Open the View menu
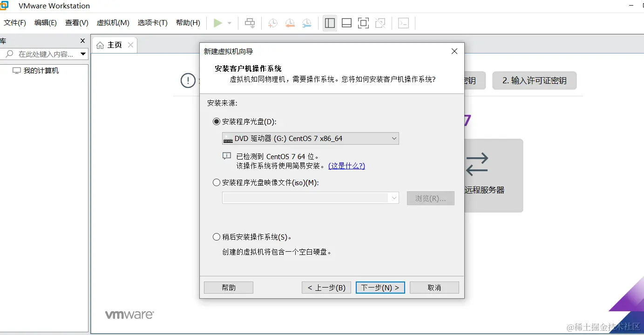 (77, 23)
